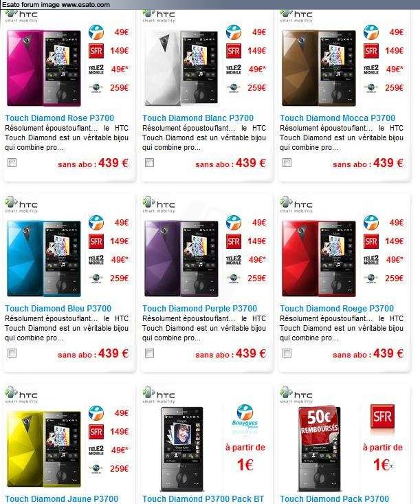Screen dimensions: 420x504
Task: Click the SFR logo beside the Touch Diamond Rose
Action: tap(96, 51)
